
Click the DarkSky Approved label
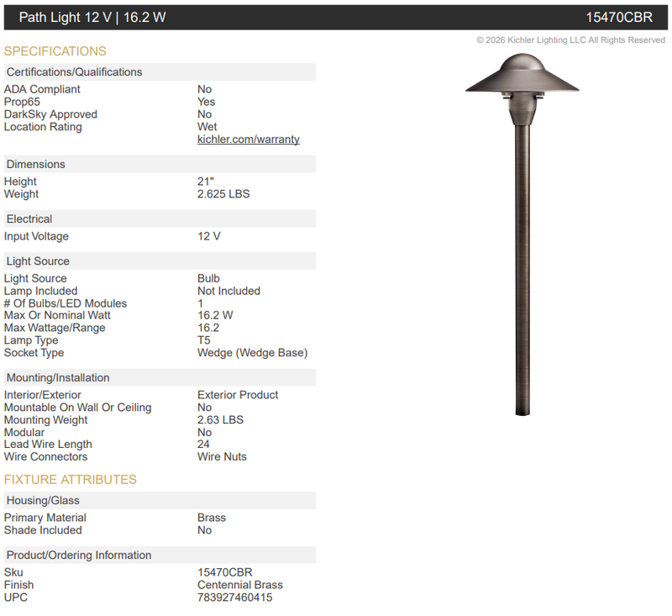pyautogui.click(x=50, y=114)
